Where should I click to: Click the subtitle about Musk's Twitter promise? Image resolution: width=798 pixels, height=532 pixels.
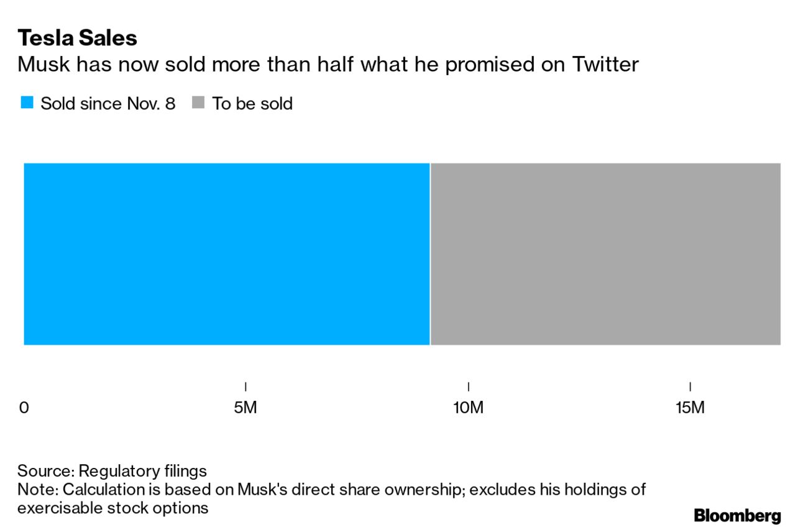tap(328, 64)
